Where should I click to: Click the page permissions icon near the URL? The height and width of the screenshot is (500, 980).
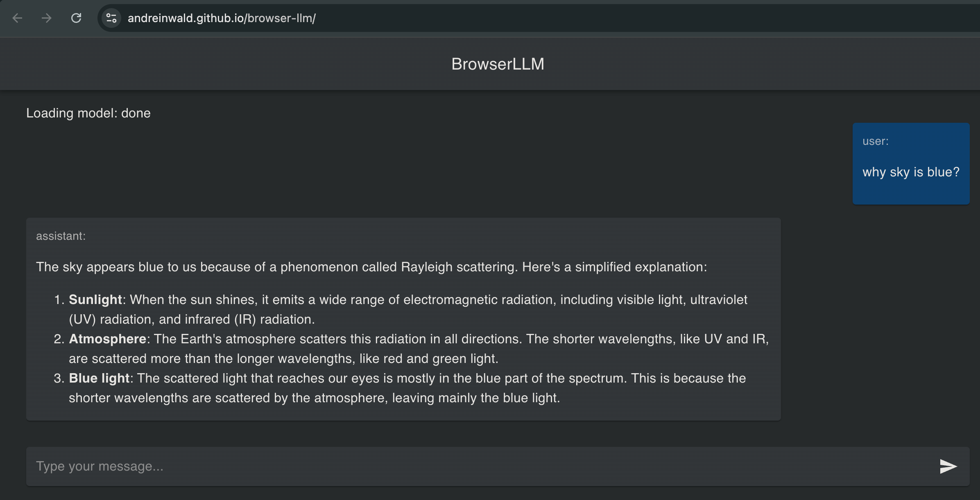coord(111,18)
